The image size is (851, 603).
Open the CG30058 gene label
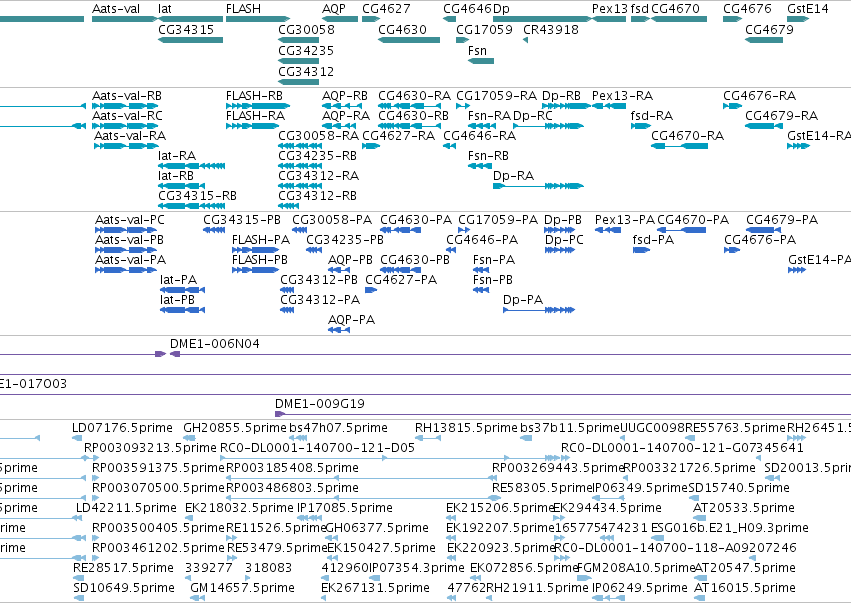306,29
